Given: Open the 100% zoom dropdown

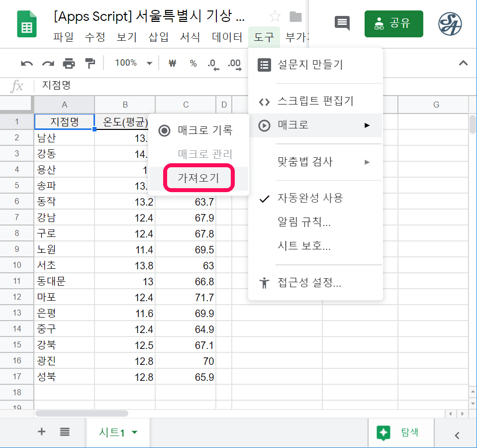Looking at the screenshot, I should [x=133, y=63].
